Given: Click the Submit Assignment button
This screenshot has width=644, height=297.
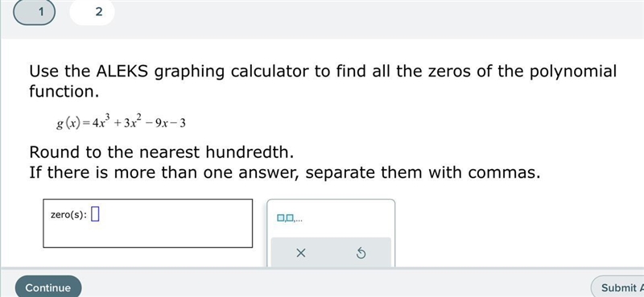Looking at the screenshot, I should (x=617, y=287).
